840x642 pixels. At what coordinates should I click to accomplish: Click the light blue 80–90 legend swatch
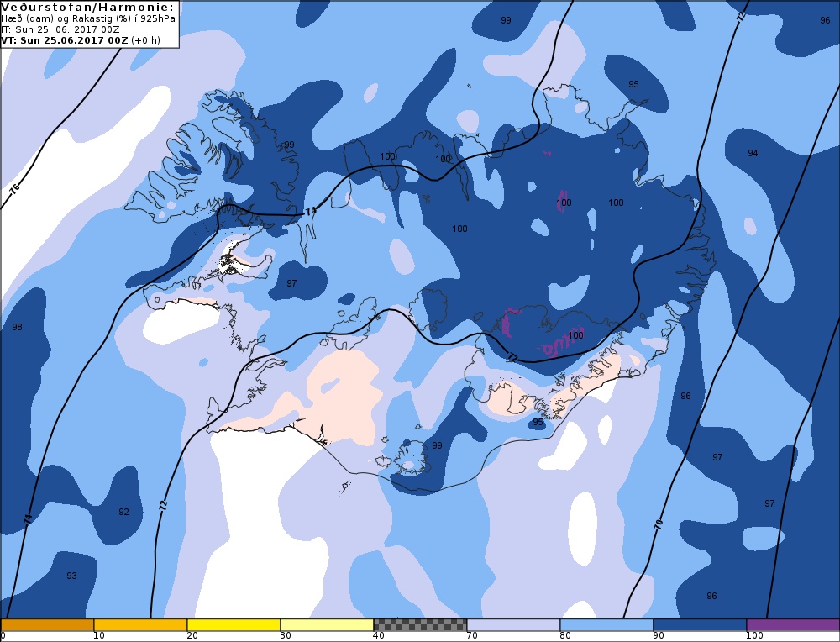606,625
